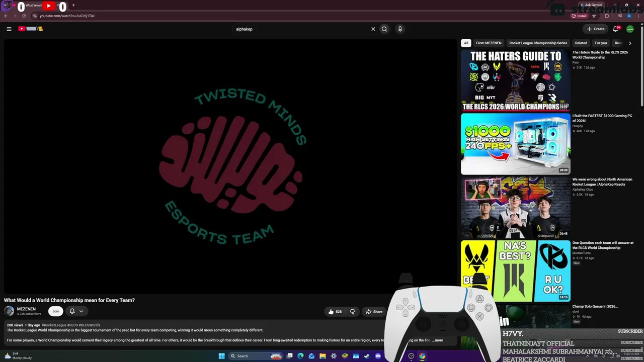Click the YouTube search input field
The image size is (644, 362).
pyautogui.click(x=302, y=29)
